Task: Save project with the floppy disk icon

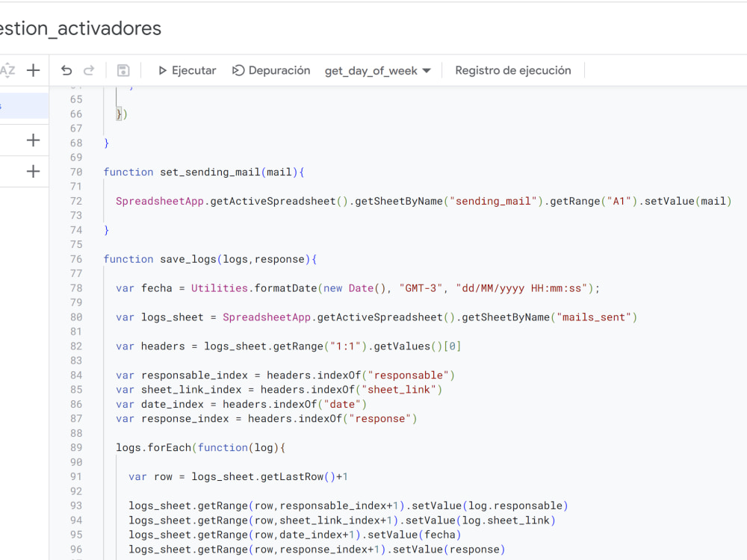Action: (123, 70)
